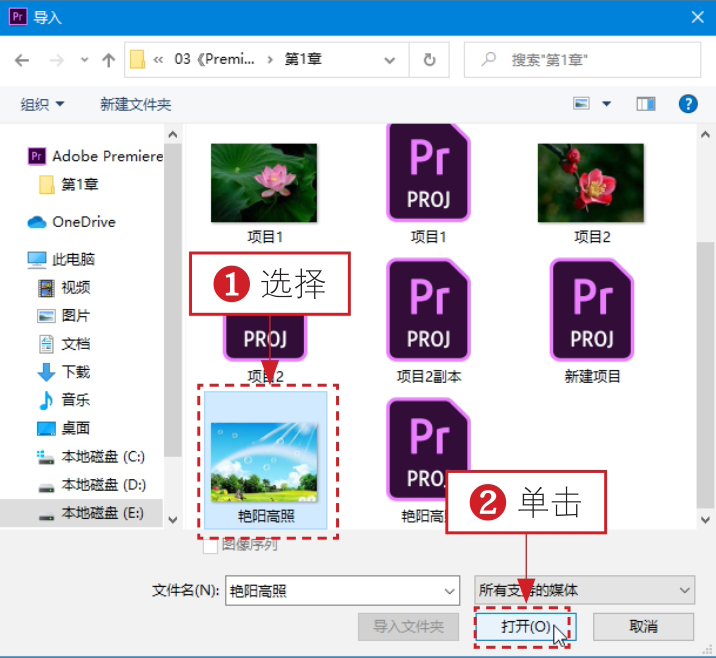The width and height of the screenshot is (716, 658).
Task: Expand the view options dropdown arrow
Action: point(606,104)
